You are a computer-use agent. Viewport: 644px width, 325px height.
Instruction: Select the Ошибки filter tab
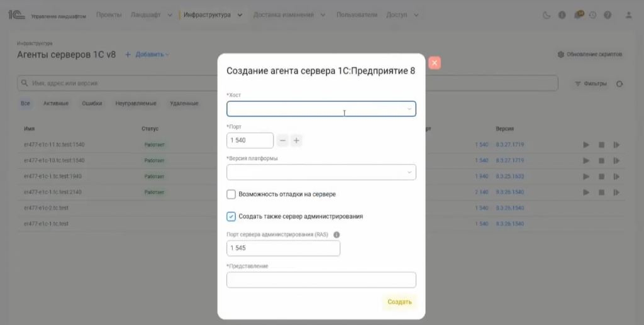click(x=92, y=103)
